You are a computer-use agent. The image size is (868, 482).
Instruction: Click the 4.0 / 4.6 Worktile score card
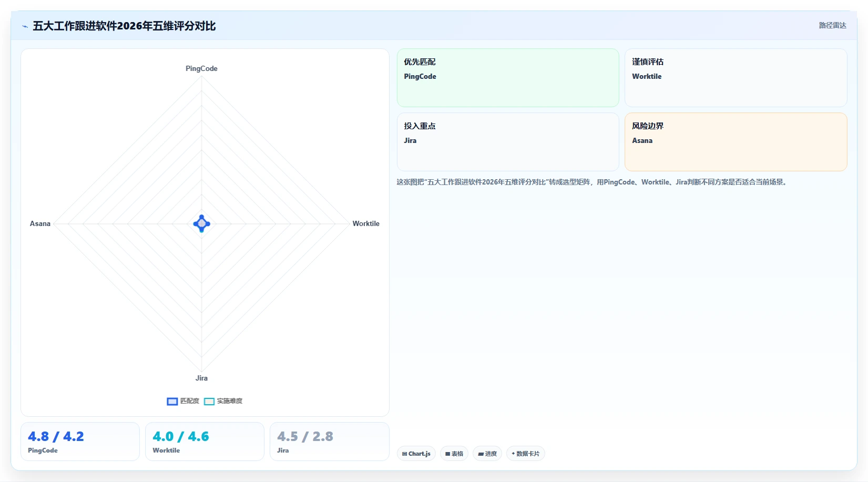[x=205, y=442]
